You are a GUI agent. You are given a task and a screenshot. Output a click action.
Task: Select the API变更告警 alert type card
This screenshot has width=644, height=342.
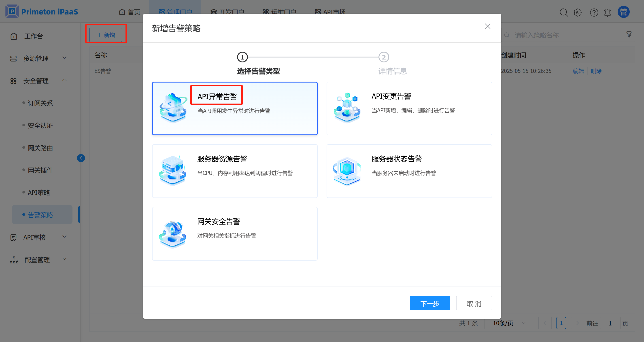[x=409, y=108]
